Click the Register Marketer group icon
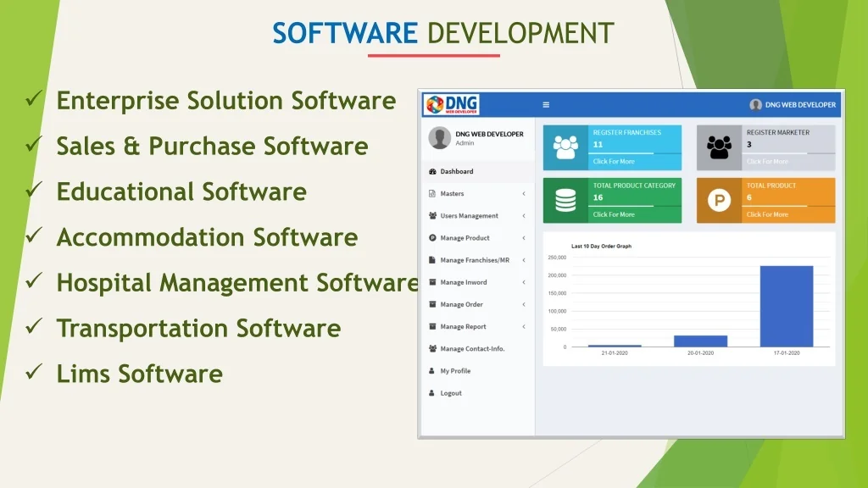Screen dimensions: 868x488 (719, 147)
